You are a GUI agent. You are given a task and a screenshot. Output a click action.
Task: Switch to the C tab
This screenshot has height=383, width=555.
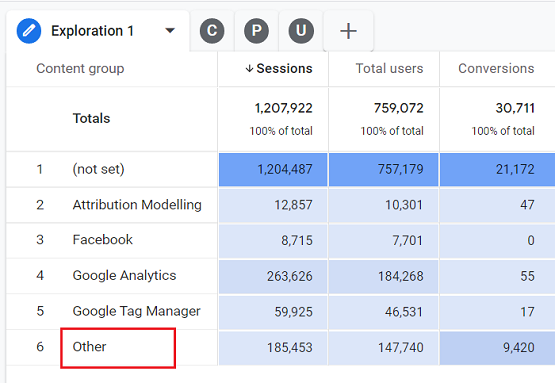(212, 31)
